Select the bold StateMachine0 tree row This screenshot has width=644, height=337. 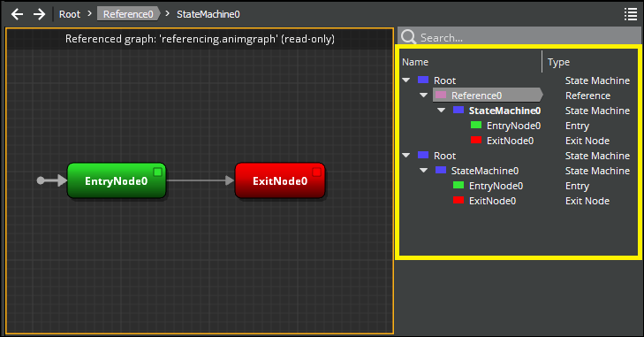point(504,111)
